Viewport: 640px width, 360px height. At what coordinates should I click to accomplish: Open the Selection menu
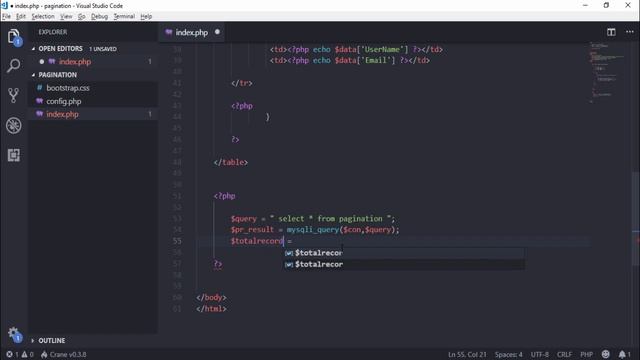point(43,16)
